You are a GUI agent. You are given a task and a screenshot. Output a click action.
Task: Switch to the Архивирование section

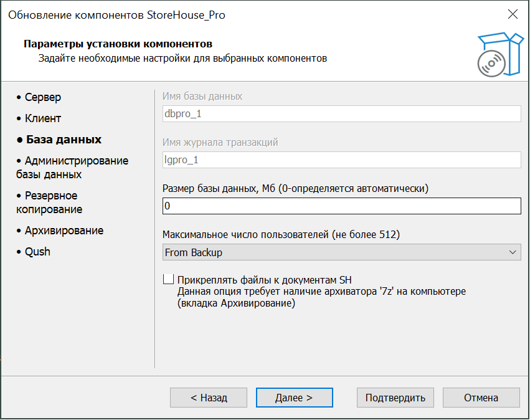click(x=64, y=231)
